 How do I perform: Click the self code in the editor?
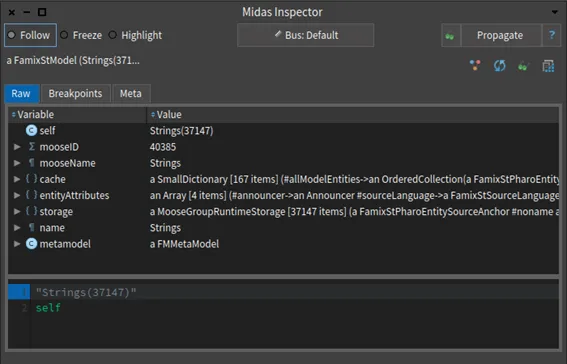[48, 308]
